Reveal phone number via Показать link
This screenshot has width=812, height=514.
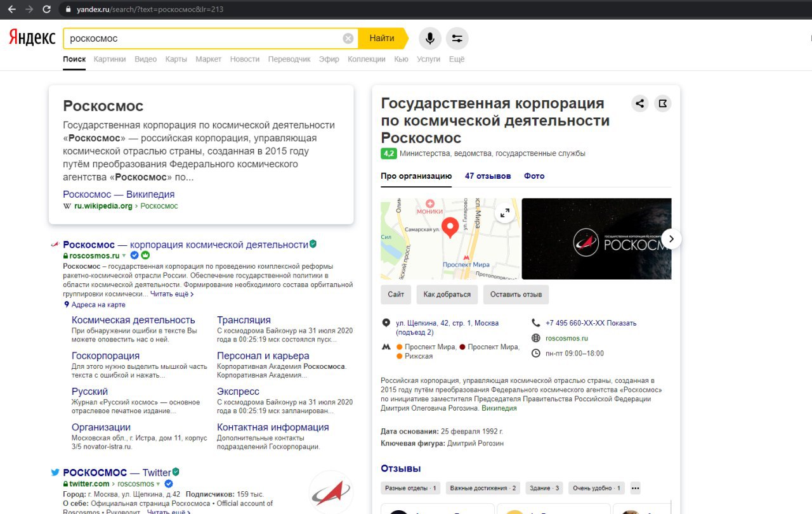coord(621,323)
